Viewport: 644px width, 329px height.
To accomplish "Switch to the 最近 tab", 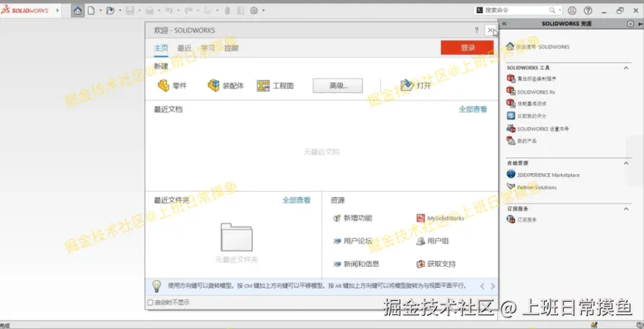I will coord(185,48).
